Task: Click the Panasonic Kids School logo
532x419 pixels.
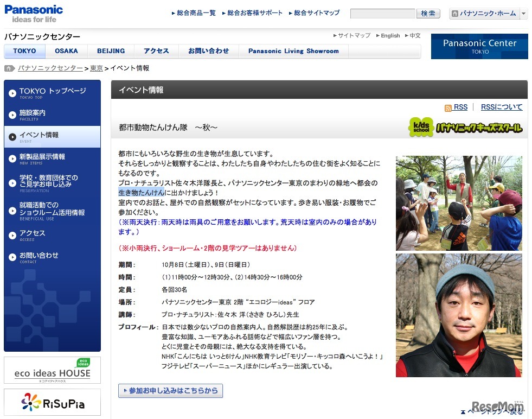Action: (x=465, y=128)
